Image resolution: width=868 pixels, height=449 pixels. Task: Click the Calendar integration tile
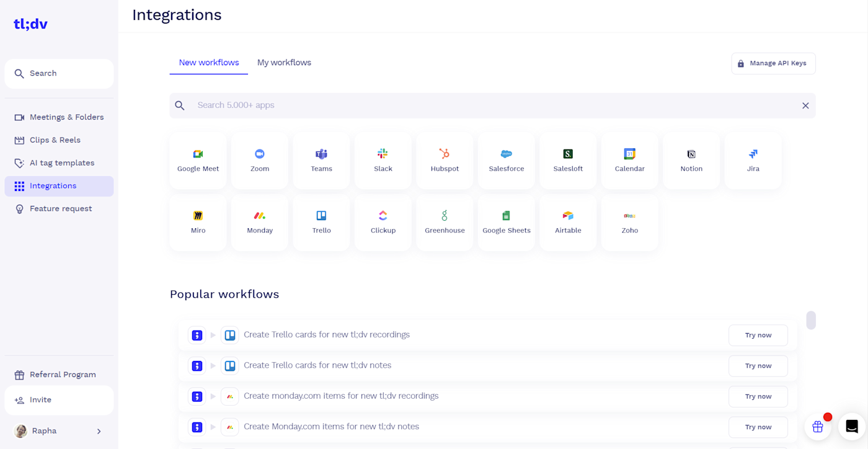[x=630, y=161]
